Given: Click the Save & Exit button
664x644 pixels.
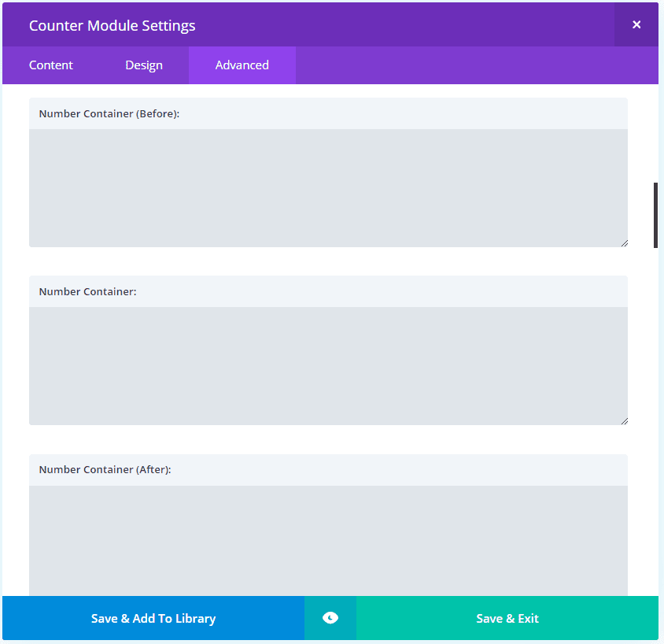Looking at the screenshot, I should pyautogui.click(x=507, y=618).
